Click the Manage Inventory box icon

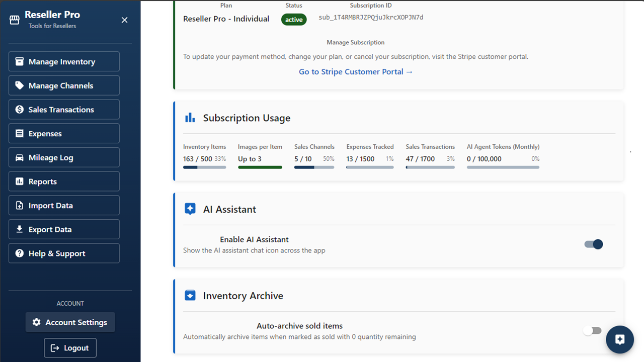pyautogui.click(x=20, y=61)
